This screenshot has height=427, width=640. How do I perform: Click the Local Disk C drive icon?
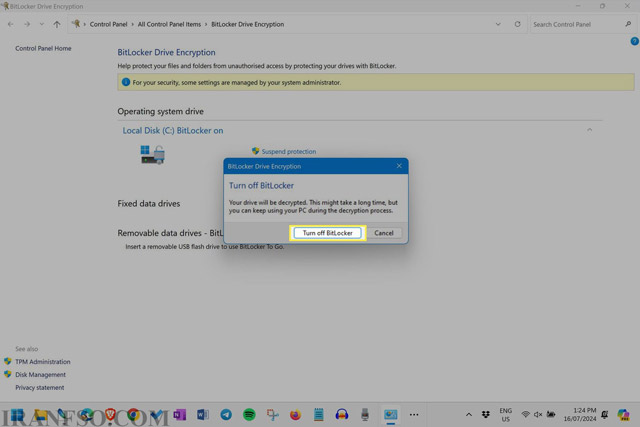[153, 155]
